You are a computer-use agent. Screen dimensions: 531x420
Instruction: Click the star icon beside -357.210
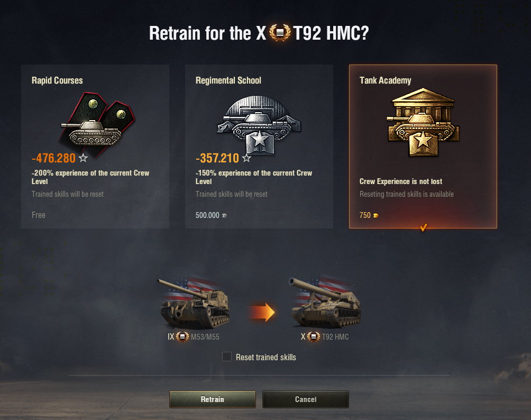(246, 158)
